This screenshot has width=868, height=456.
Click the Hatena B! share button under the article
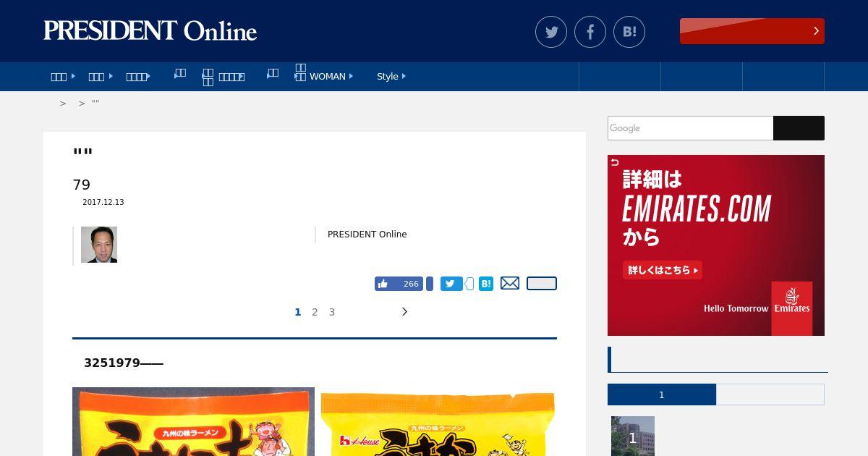tap(486, 284)
